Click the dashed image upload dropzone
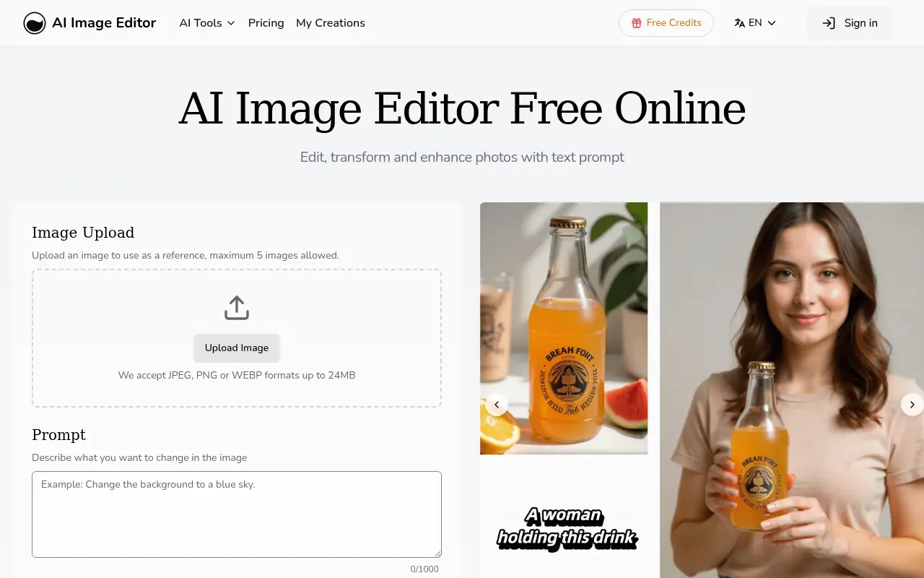The height and width of the screenshot is (578, 924). pos(237,337)
